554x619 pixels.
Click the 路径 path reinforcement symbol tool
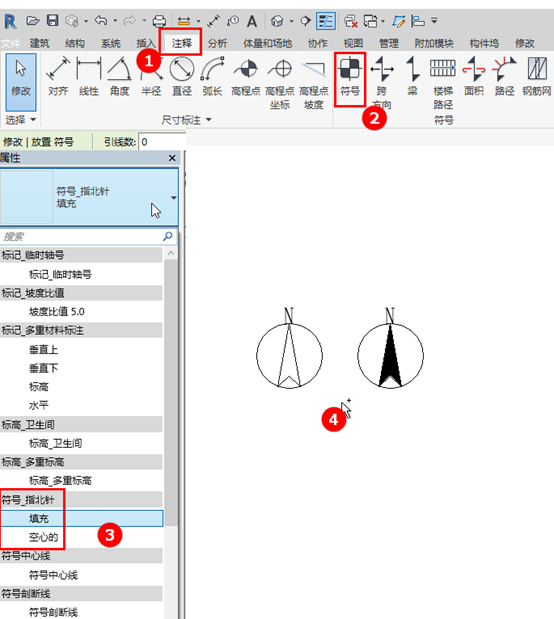click(504, 77)
